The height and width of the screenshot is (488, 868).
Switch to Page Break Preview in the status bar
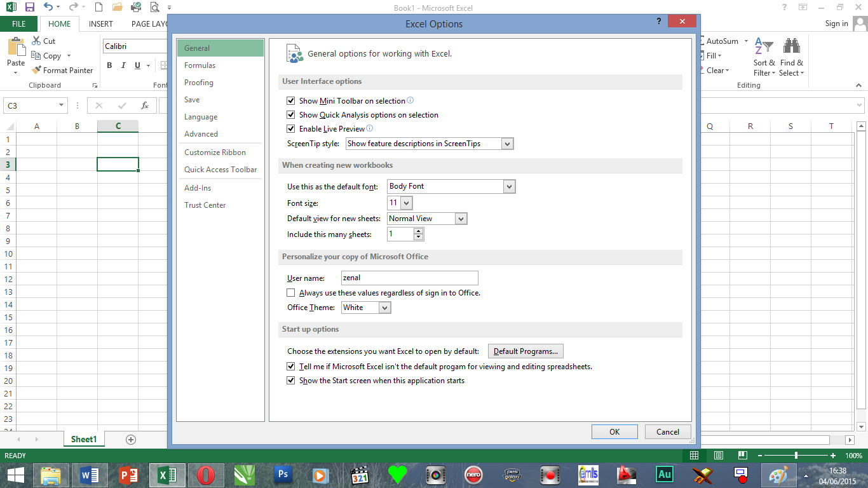pos(743,456)
